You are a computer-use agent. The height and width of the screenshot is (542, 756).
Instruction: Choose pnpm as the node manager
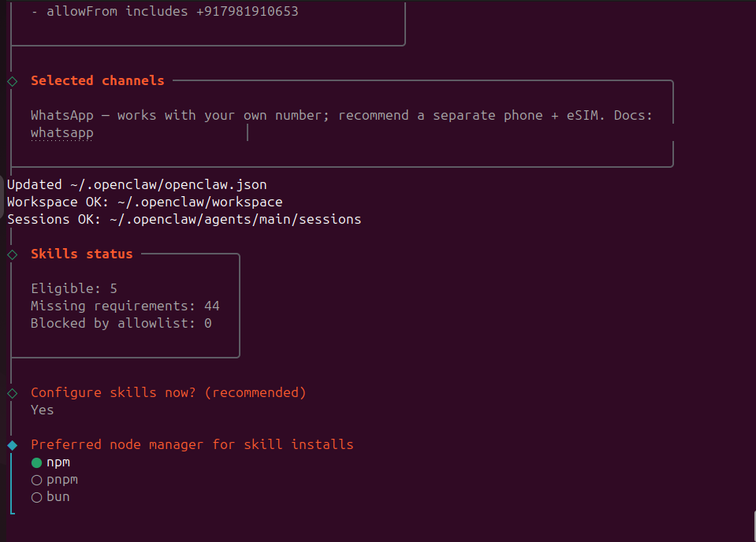[x=36, y=480]
